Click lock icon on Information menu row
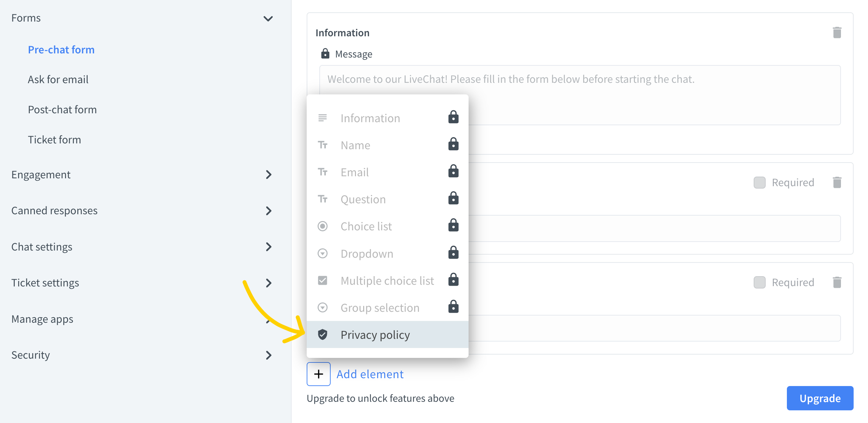868x423 pixels. coord(453,117)
